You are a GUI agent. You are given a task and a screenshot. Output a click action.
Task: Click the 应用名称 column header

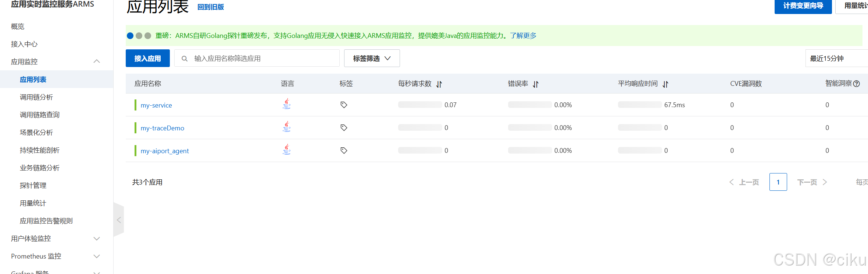(x=148, y=84)
